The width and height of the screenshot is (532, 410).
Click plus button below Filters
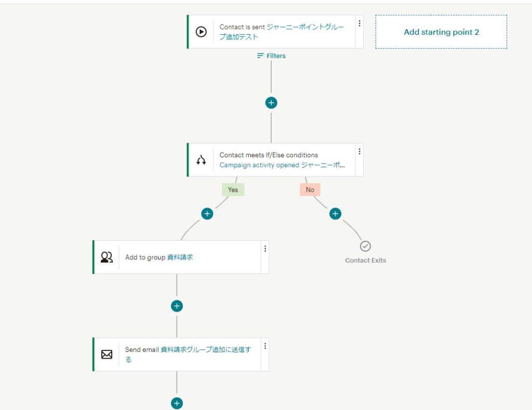(x=271, y=103)
